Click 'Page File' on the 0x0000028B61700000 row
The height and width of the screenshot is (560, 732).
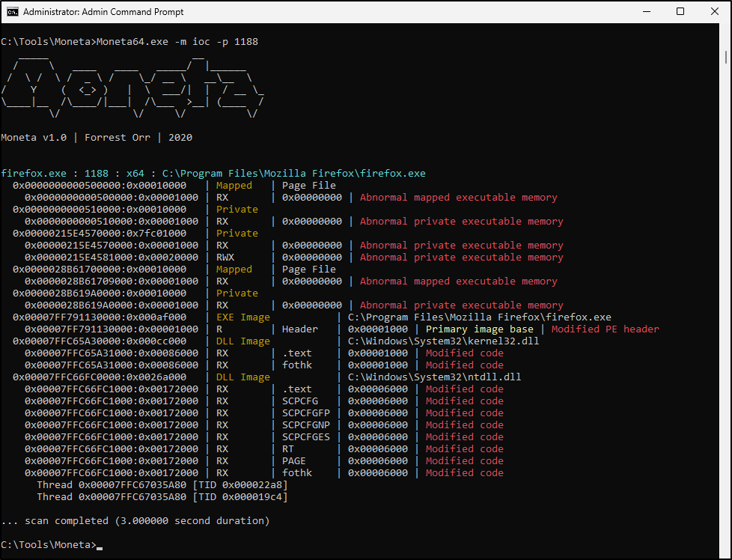click(308, 269)
